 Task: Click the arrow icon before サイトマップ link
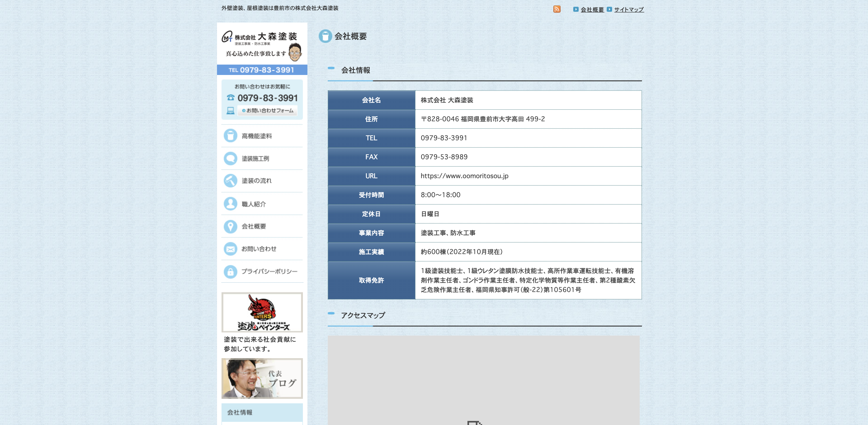pyautogui.click(x=609, y=9)
